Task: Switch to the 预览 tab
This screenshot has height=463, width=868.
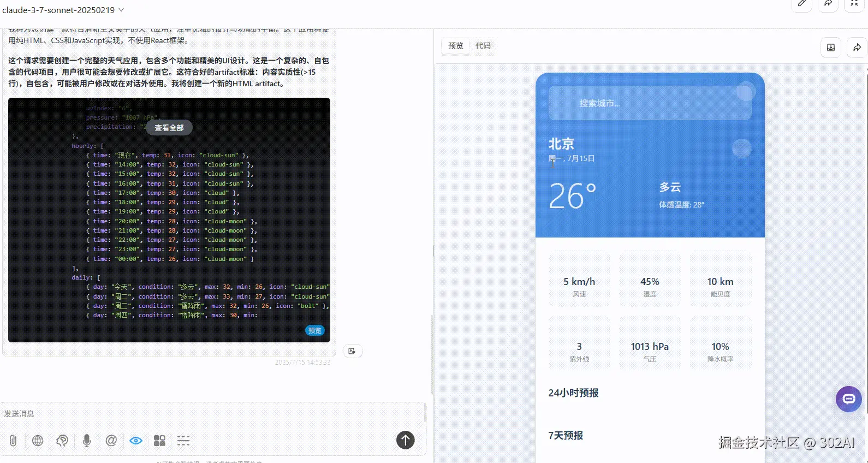Action: coord(456,46)
